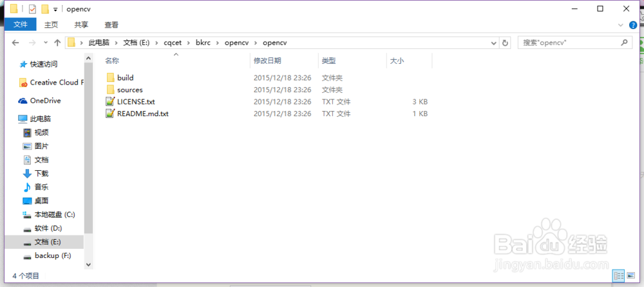Expand the address bar history dropdown
Image resolution: width=644 pixels, height=287 pixels.
[494, 43]
